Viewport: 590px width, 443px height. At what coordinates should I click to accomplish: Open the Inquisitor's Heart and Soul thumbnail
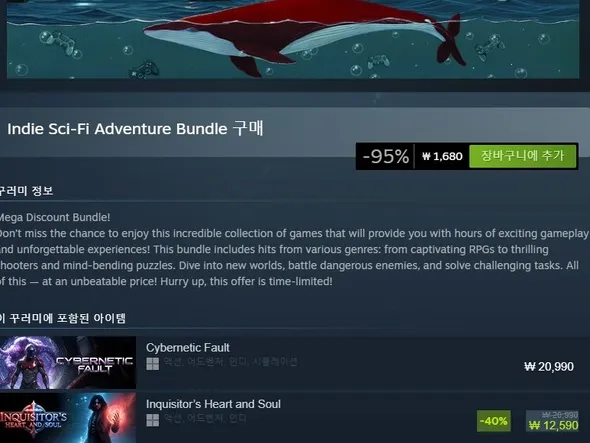click(68, 418)
